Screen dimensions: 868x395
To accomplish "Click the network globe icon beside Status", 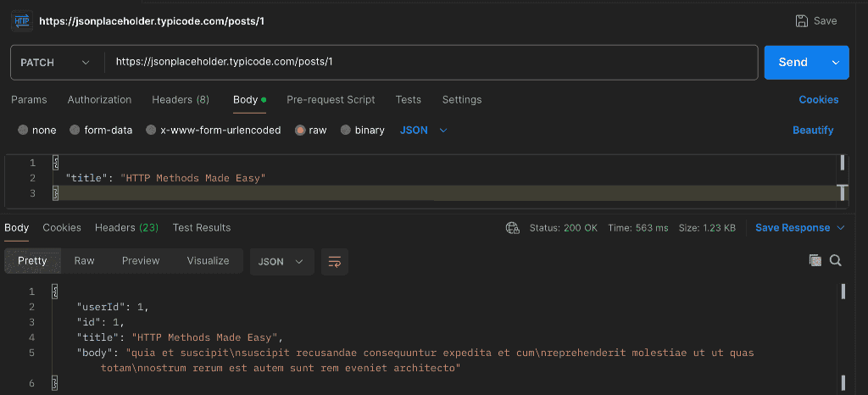I will tap(513, 228).
